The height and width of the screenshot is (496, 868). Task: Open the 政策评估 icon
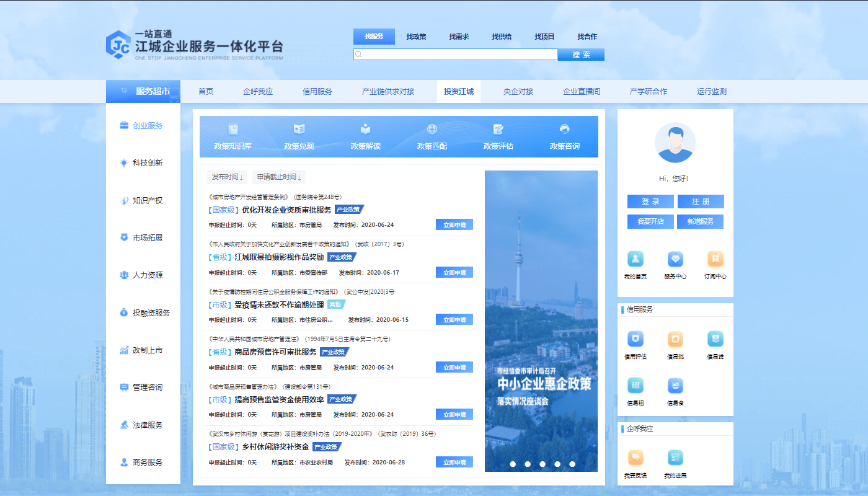coord(498,136)
